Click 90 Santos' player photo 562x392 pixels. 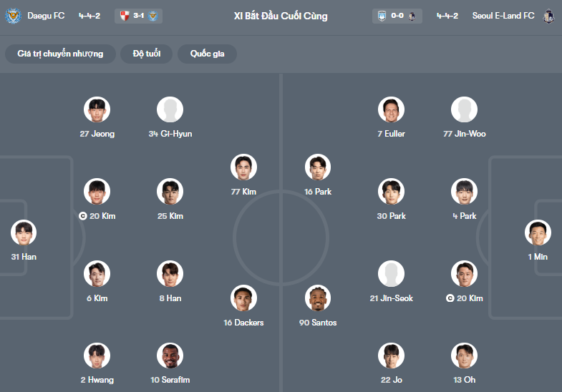[x=318, y=298]
